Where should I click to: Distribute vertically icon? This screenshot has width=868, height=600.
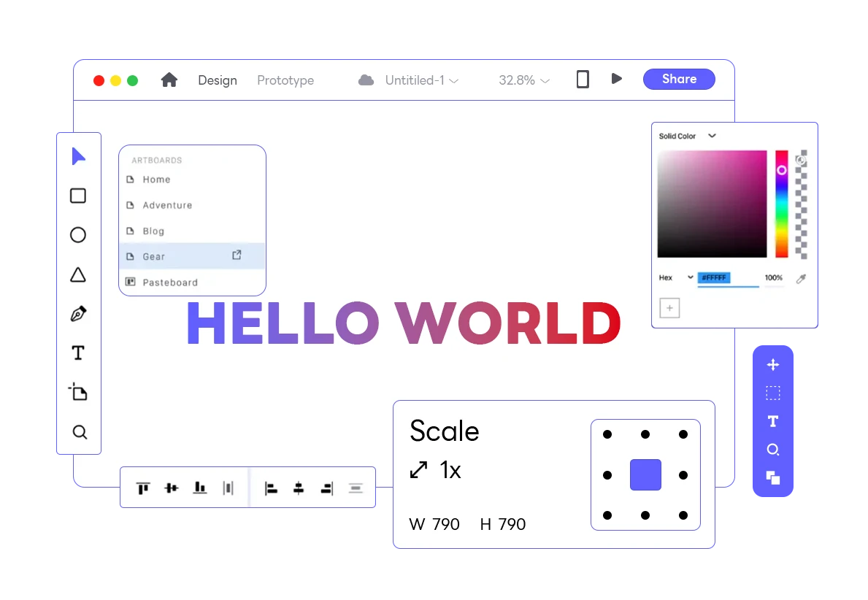356,488
